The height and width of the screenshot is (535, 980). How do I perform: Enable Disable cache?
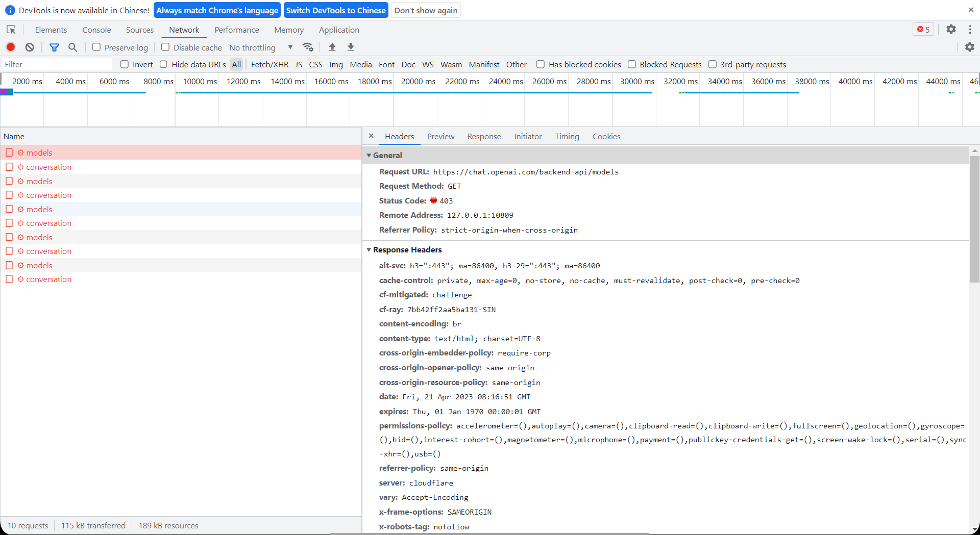[165, 47]
